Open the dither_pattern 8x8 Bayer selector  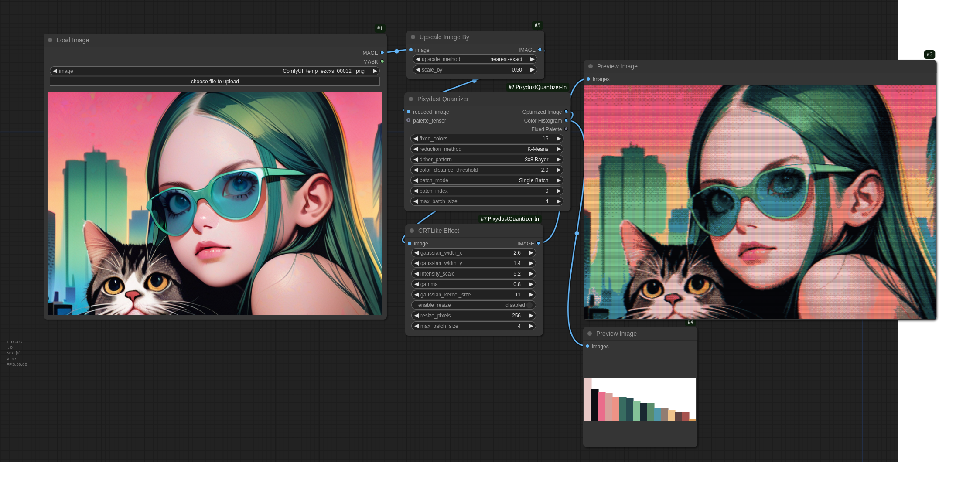tap(486, 160)
